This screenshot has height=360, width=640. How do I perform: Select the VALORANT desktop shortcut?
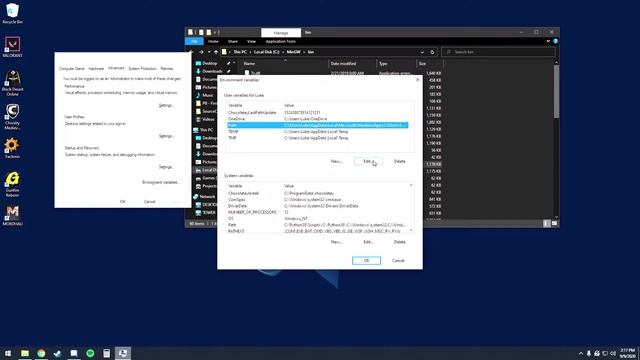pos(12,47)
